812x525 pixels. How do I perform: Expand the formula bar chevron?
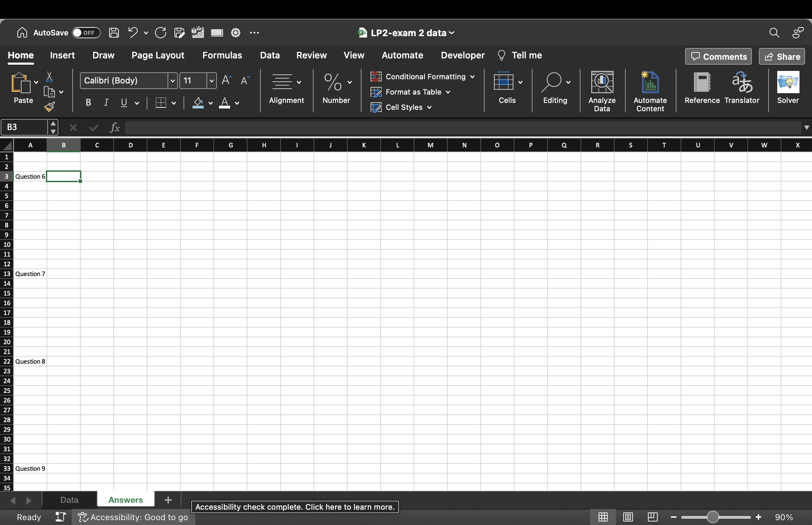(x=806, y=128)
